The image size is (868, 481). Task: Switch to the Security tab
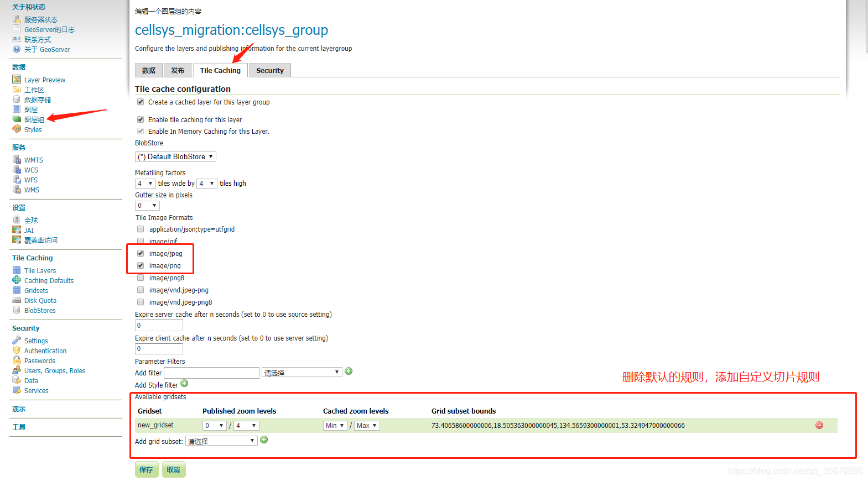pos(270,70)
